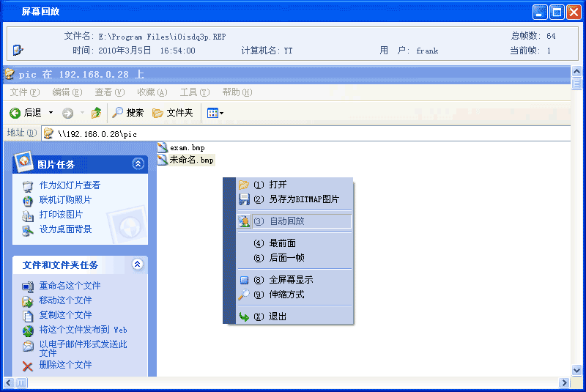Click the magnifier icon for 伸缩方式
This screenshot has height=392, width=586.
click(245, 295)
